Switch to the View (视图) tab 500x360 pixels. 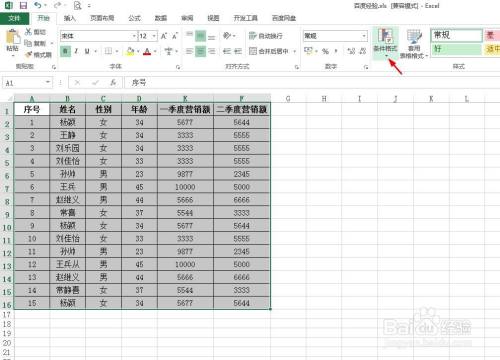pos(213,18)
